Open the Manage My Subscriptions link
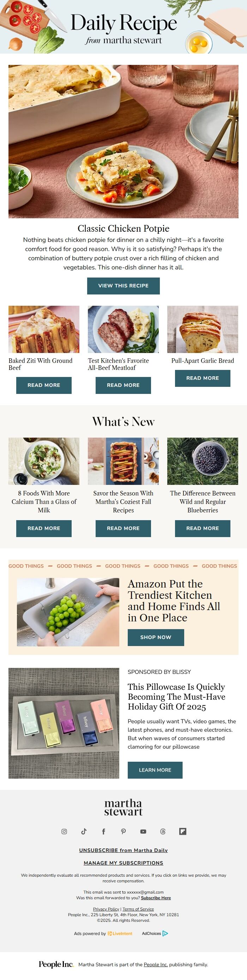 (x=123, y=863)
